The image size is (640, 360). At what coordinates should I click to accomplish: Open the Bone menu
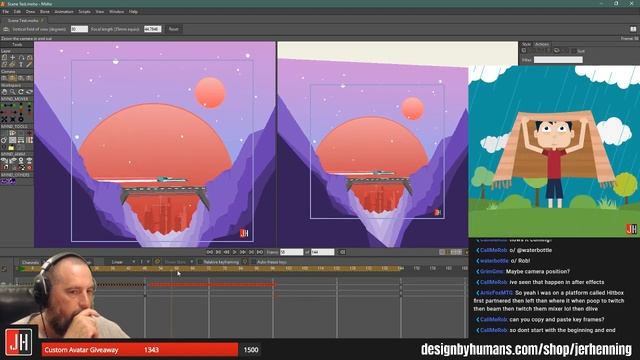pyautogui.click(x=44, y=12)
